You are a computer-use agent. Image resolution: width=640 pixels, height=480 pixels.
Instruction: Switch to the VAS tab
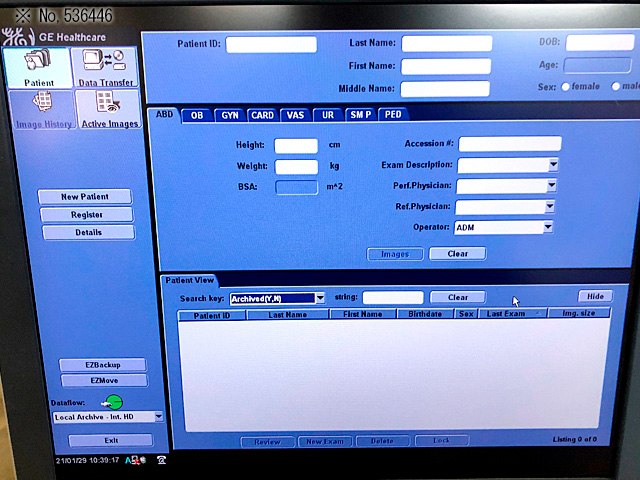click(x=295, y=115)
